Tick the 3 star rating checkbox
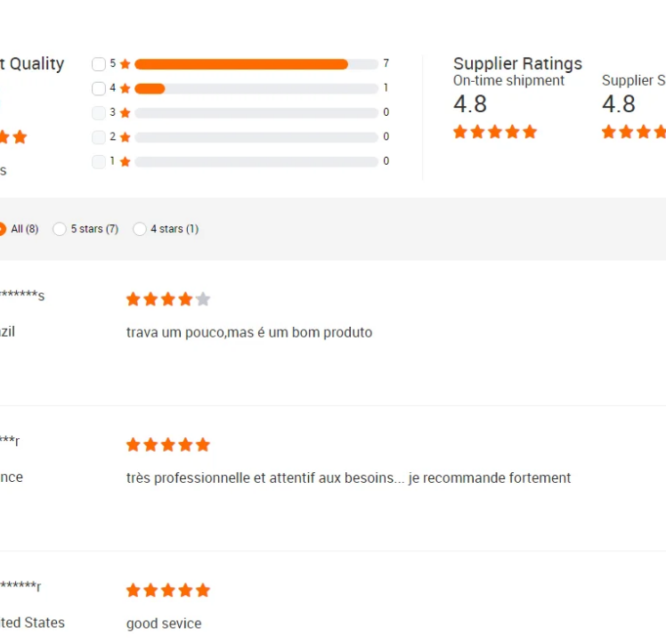 (99, 112)
